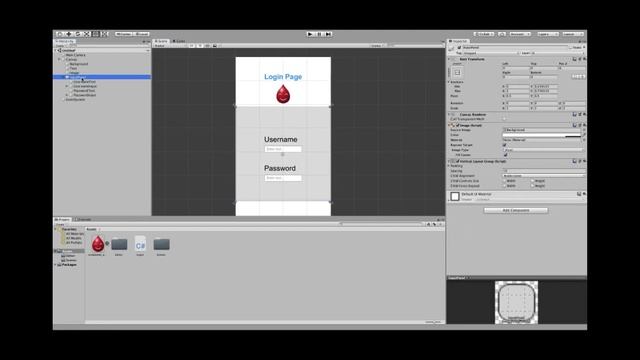Screen dimensions: 640x360
Task: Open the Image Type dropdown
Action: click(544, 150)
